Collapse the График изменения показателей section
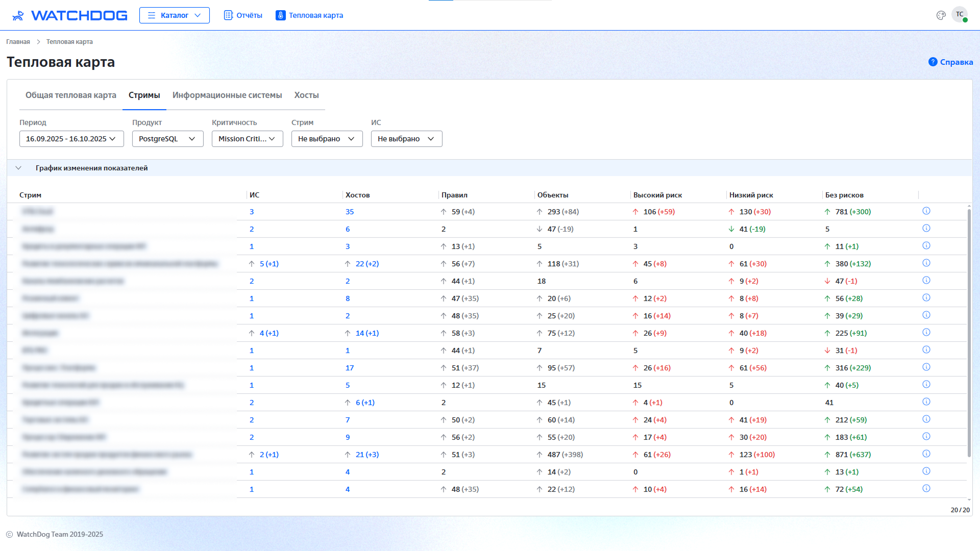 (18, 168)
